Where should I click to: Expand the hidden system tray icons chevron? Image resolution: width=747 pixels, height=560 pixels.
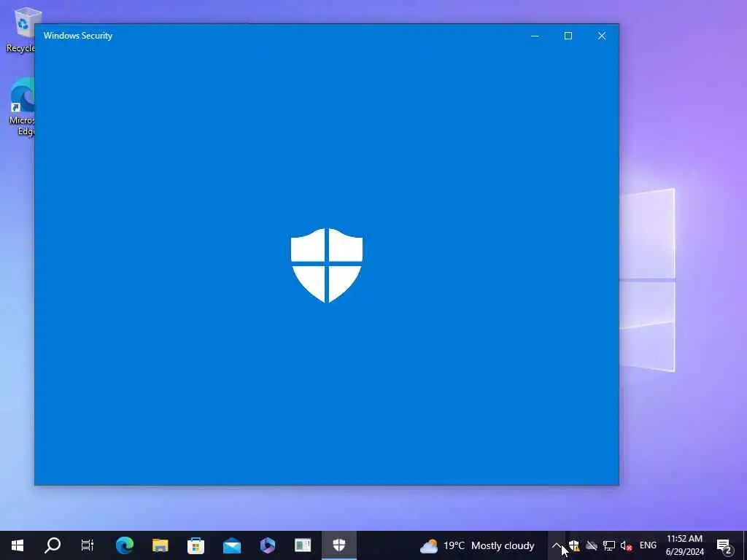[x=557, y=545]
